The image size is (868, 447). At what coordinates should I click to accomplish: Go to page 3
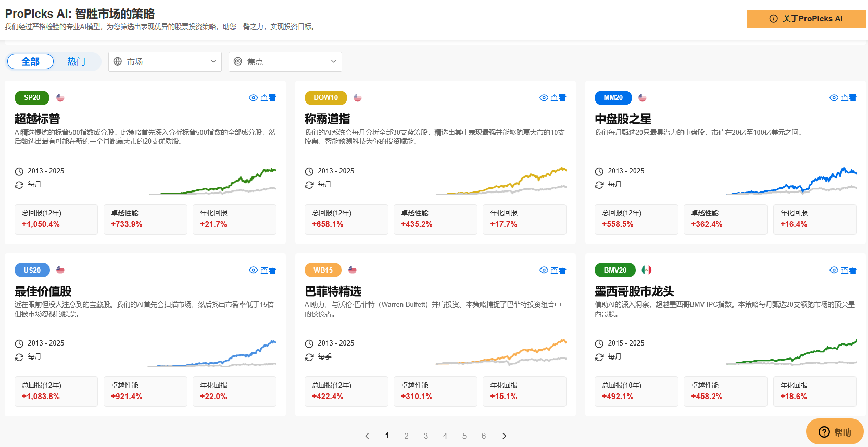(x=426, y=436)
